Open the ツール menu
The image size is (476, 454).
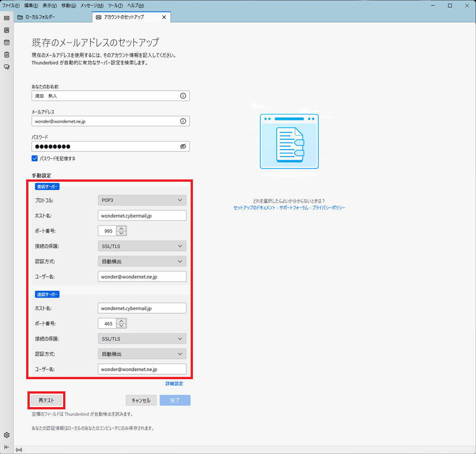tap(115, 5)
